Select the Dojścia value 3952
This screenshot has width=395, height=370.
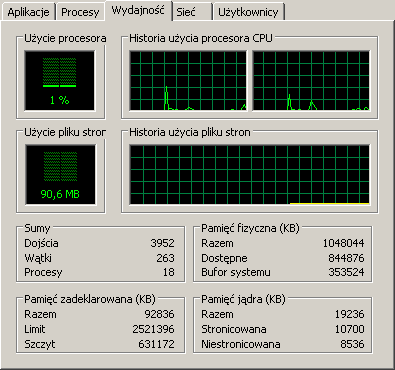pos(162,243)
